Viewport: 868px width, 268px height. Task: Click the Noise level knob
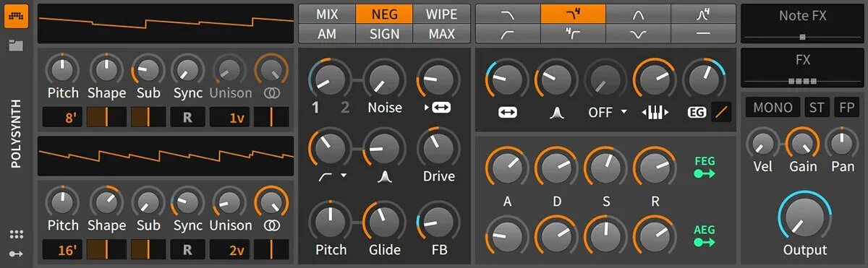coord(385,80)
